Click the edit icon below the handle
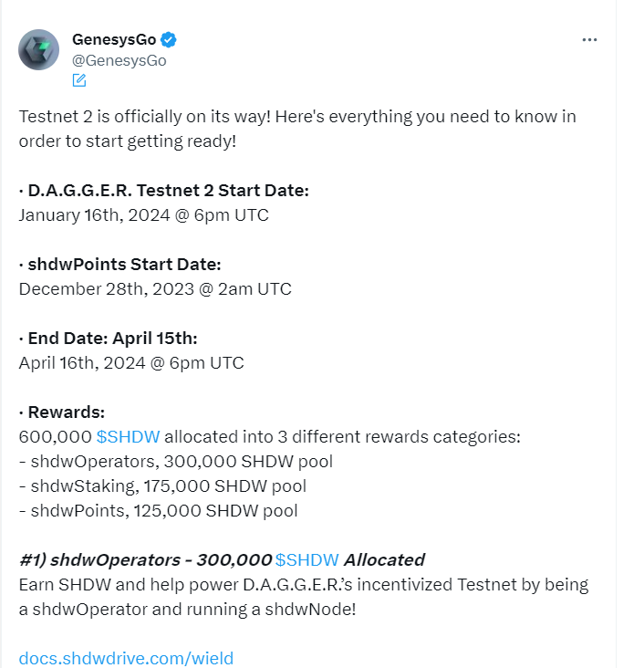The width and height of the screenshot is (644, 668). click(x=79, y=80)
